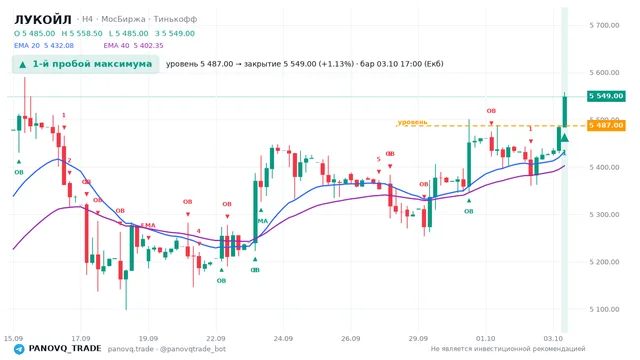640x360 pixels.
Task: Click the 03.10 date axis label
Action: pos(553,338)
